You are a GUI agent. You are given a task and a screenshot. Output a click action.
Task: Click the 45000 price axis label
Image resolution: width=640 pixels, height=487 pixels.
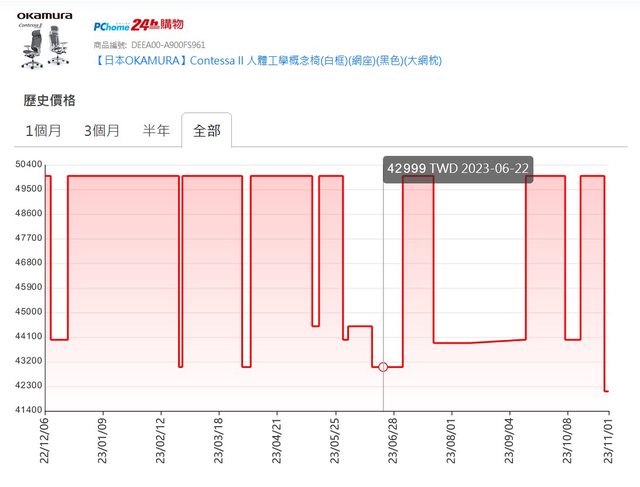28,312
